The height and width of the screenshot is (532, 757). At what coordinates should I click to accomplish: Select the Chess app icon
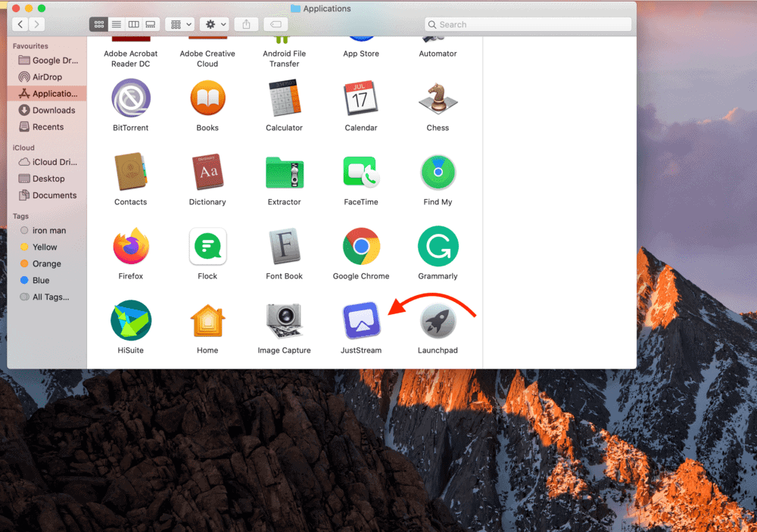click(438, 98)
